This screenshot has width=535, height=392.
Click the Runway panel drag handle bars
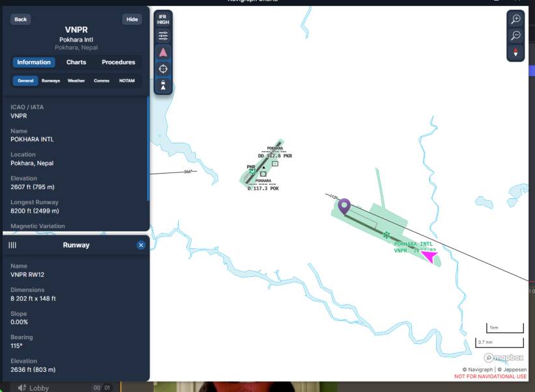[x=12, y=245]
